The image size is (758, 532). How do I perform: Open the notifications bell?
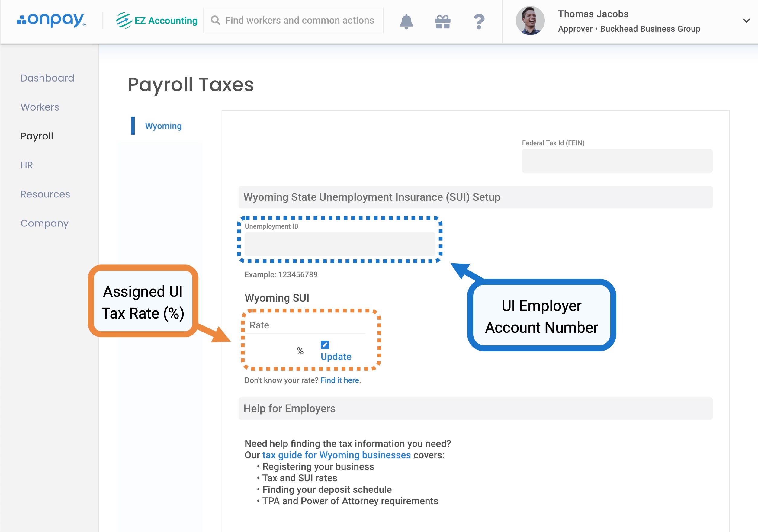point(406,22)
